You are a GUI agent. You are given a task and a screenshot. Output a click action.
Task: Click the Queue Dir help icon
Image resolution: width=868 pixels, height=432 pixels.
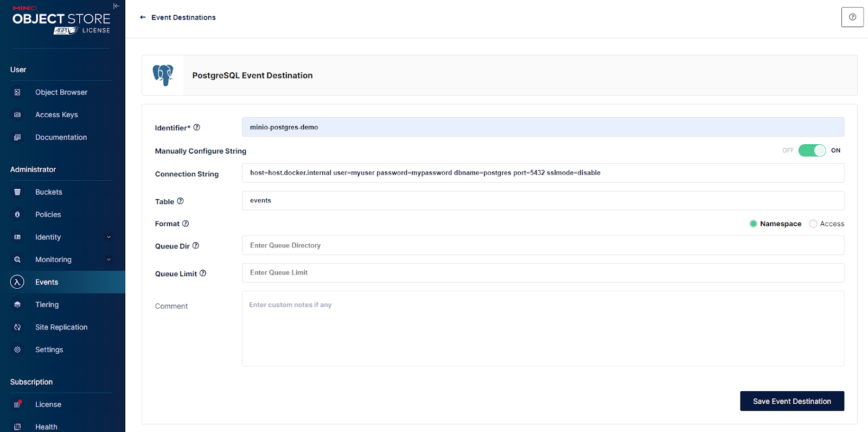[196, 246]
